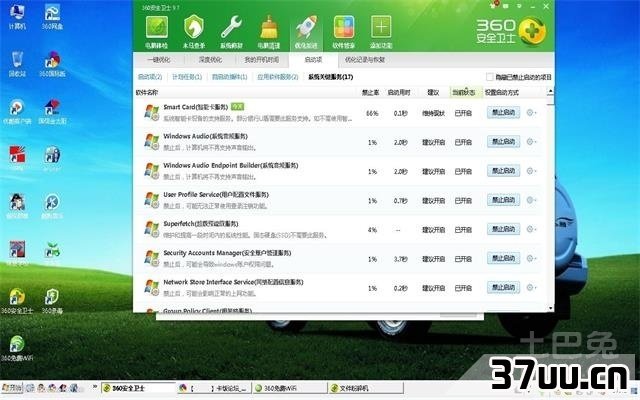Switch to the 优化记录与恢复 tab
The width and height of the screenshot is (640, 400).
365,60
